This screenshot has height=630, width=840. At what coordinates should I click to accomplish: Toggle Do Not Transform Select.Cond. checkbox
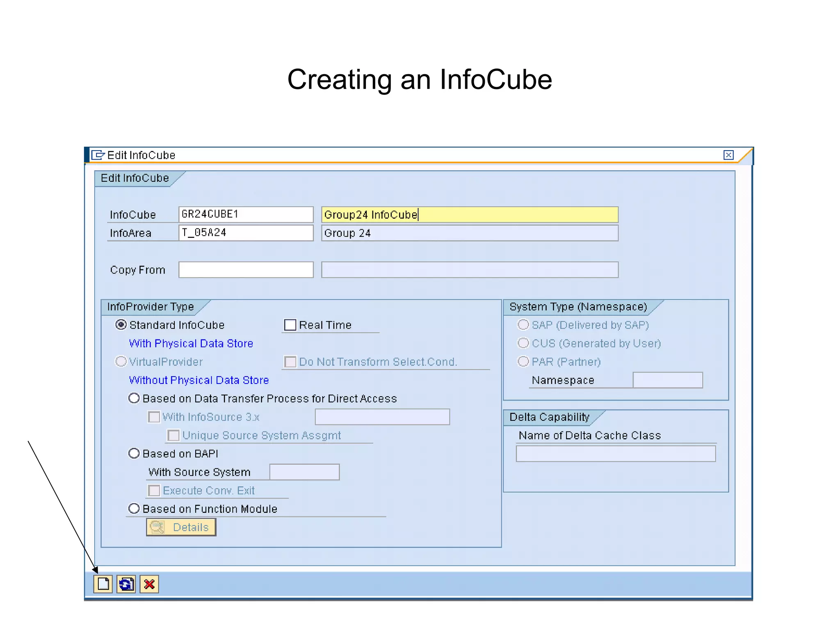(290, 362)
